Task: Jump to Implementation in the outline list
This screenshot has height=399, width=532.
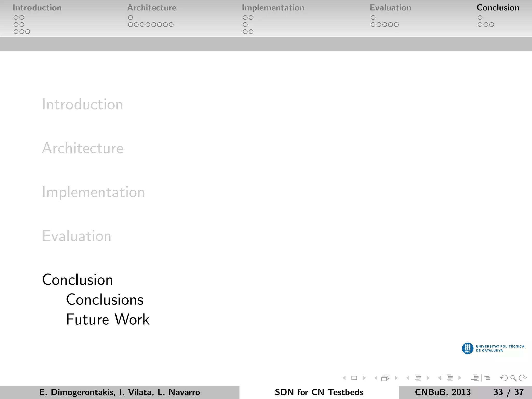Action: click(x=93, y=192)
